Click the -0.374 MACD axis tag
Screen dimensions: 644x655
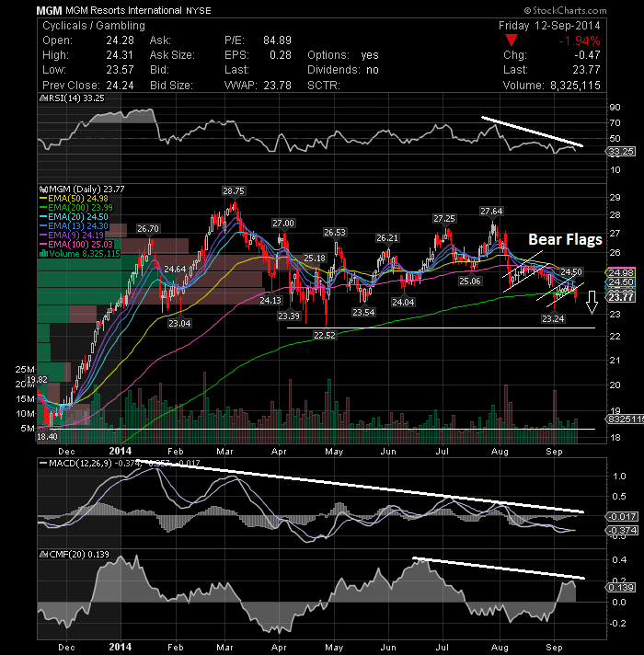click(622, 531)
